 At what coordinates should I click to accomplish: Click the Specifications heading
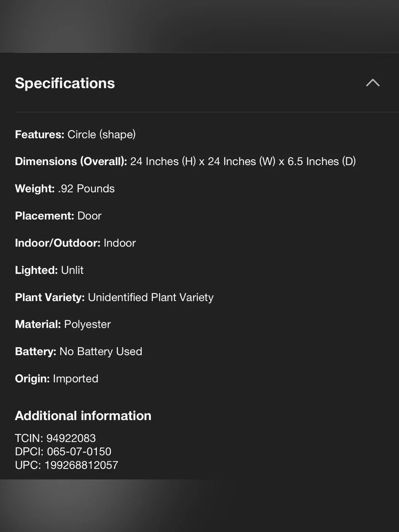tap(65, 83)
